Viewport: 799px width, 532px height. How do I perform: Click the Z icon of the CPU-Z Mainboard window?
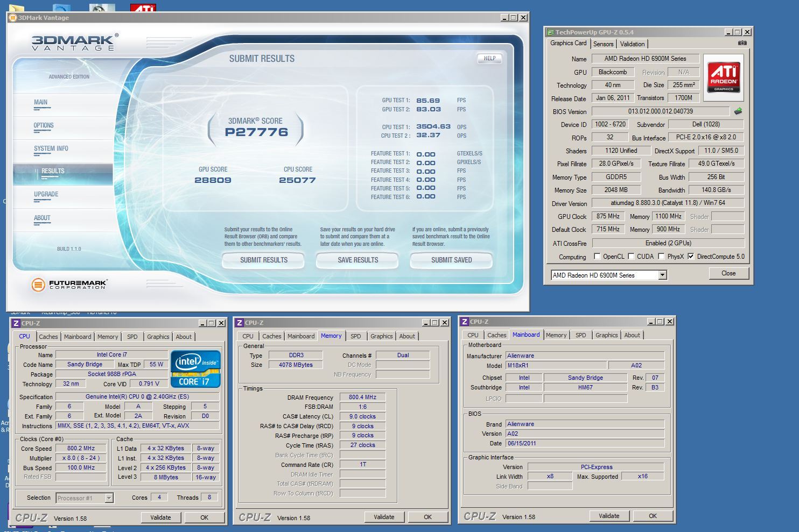[465, 322]
